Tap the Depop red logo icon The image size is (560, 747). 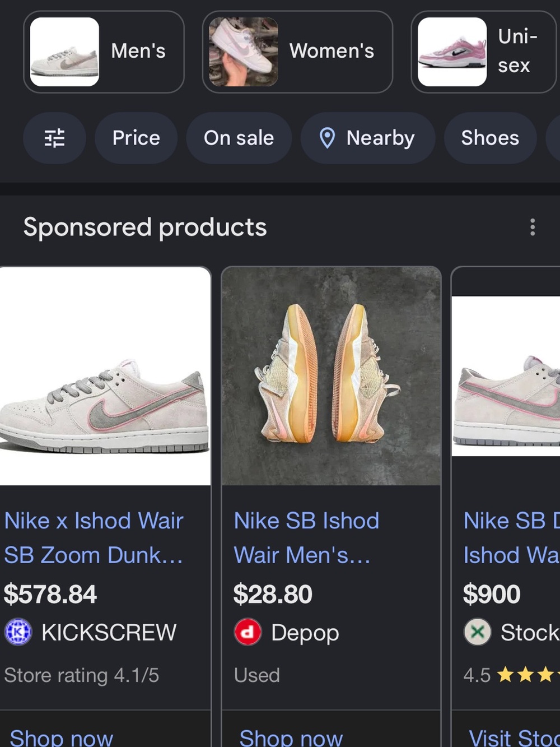[x=248, y=632]
